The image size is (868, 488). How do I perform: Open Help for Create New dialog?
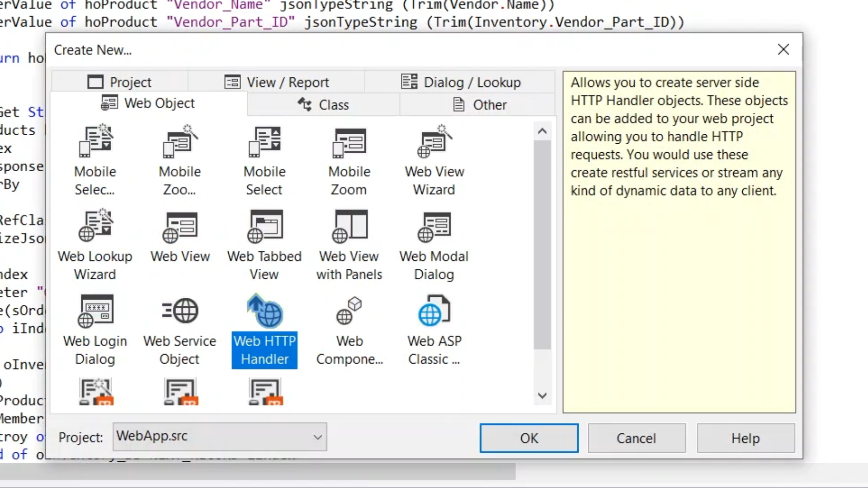pyautogui.click(x=745, y=438)
